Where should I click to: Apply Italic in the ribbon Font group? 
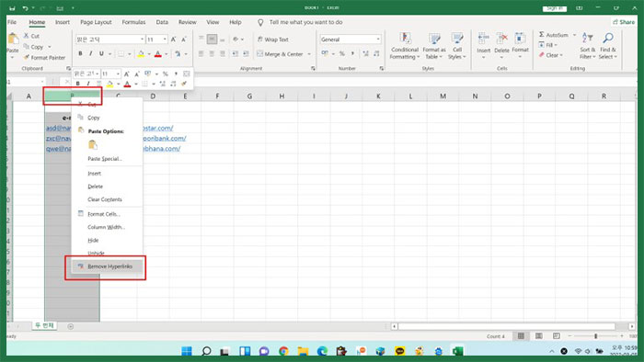(x=91, y=53)
